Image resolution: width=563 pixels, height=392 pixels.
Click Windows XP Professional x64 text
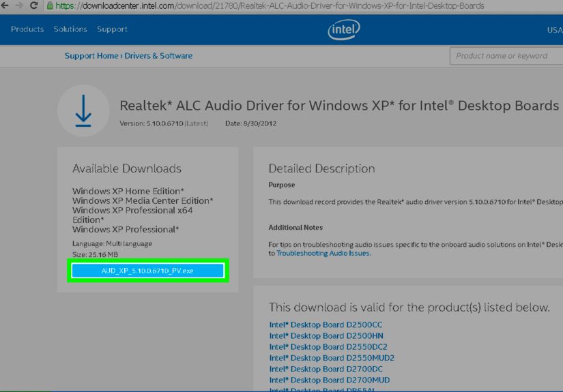132,211
